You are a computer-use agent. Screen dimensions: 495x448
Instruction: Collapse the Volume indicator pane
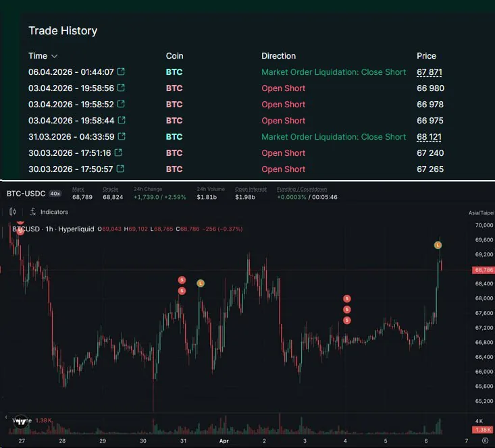point(20,421)
